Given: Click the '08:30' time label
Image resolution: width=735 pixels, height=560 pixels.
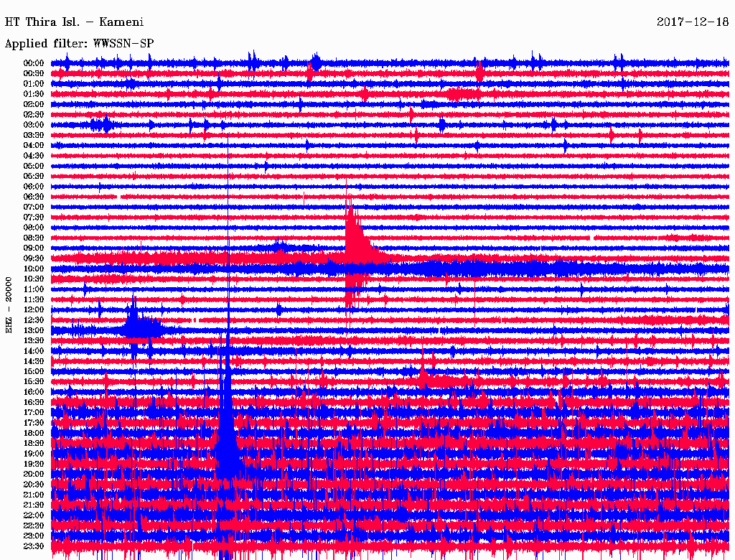Looking at the screenshot, I should [x=34, y=238].
